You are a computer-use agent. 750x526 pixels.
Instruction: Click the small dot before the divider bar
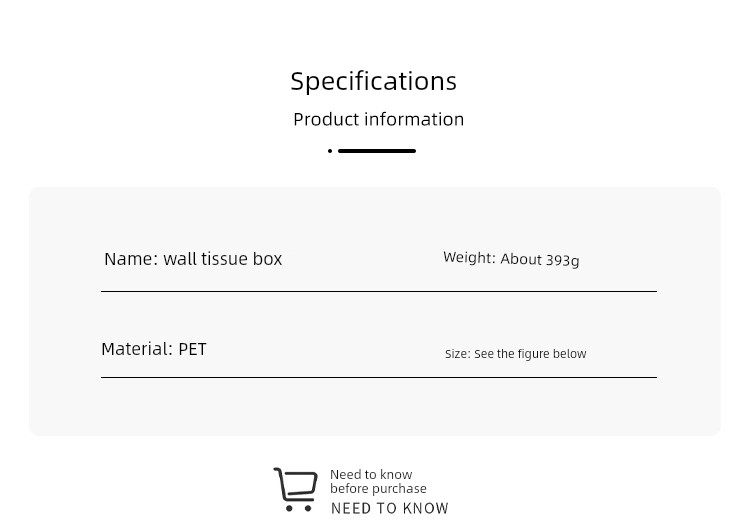tap(330, 151)
